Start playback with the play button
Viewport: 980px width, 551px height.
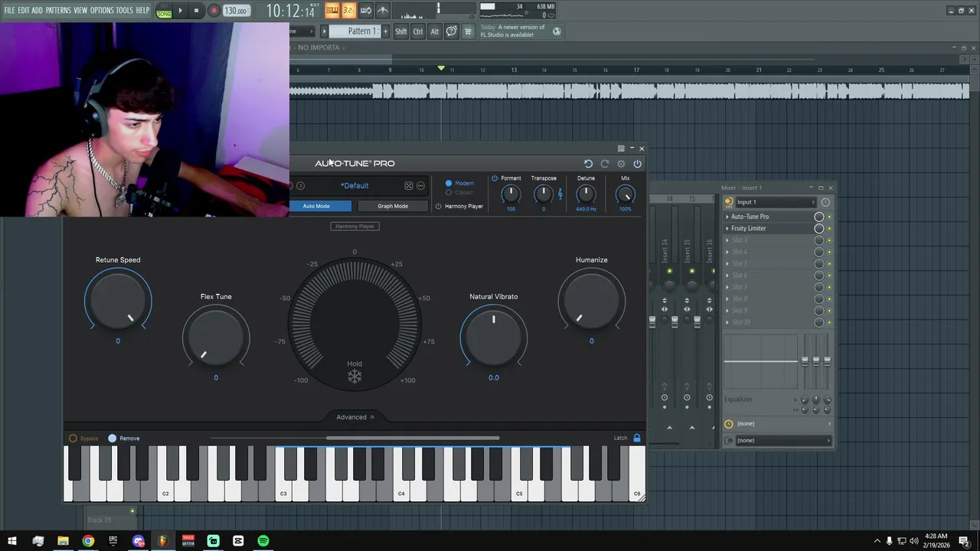[181, 11]
